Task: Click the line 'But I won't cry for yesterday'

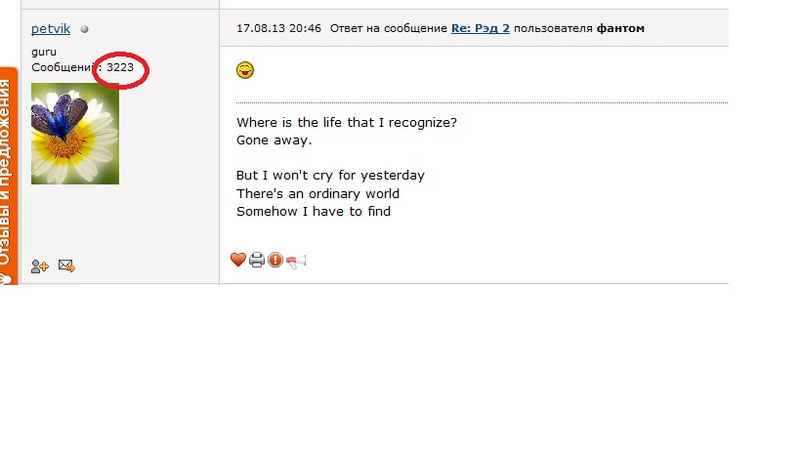Action: coord(330,176)
